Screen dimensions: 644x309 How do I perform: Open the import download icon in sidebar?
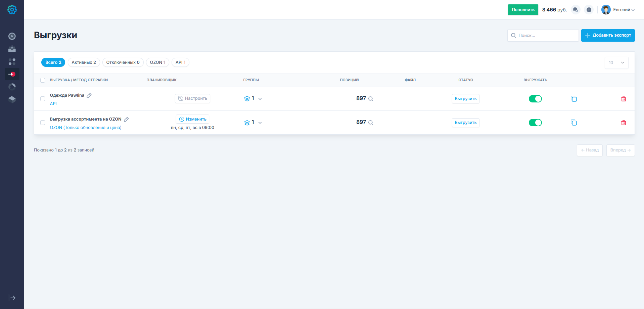tap(12, 49)
